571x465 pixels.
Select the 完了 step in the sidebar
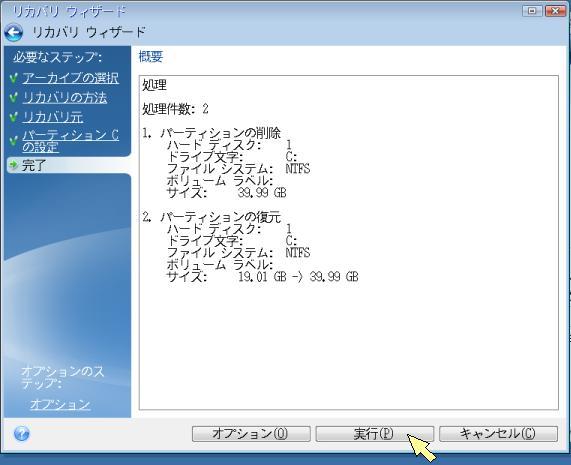(34, 165)
